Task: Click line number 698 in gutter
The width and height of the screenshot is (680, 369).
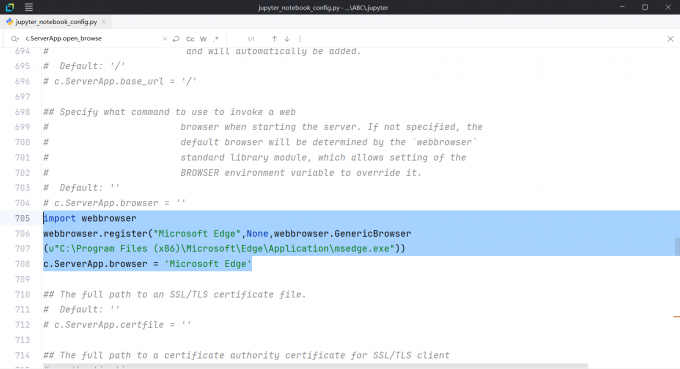Action: tap(22, 112)
